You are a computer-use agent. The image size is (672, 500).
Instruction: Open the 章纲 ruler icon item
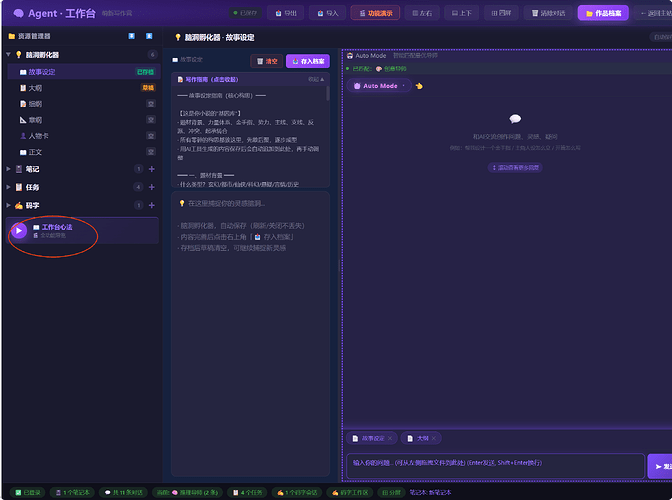(x=23, y=120)
